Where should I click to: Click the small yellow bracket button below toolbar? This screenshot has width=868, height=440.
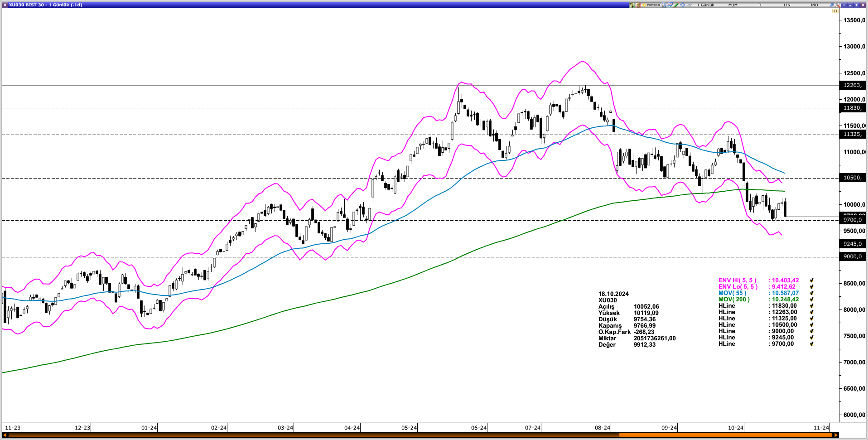tap(835, 11)
